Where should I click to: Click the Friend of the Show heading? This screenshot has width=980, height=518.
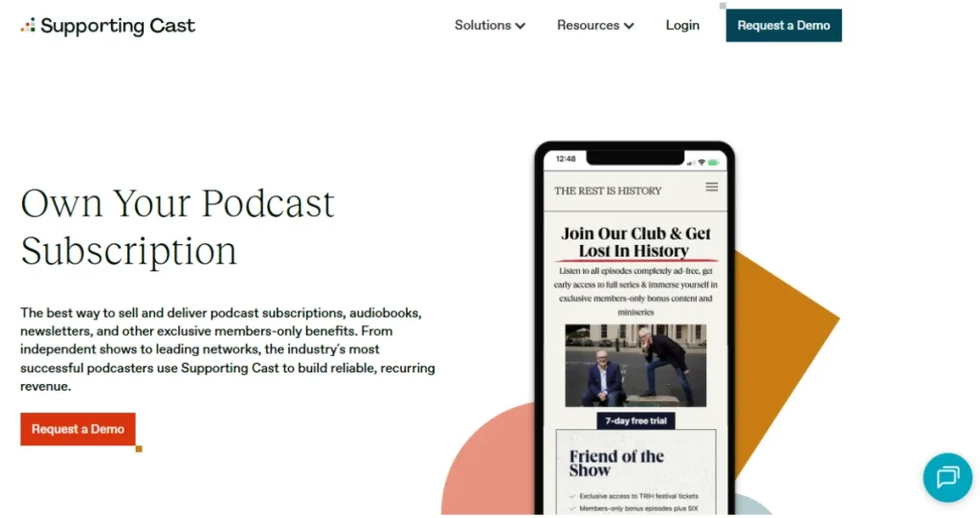(616, 463)
